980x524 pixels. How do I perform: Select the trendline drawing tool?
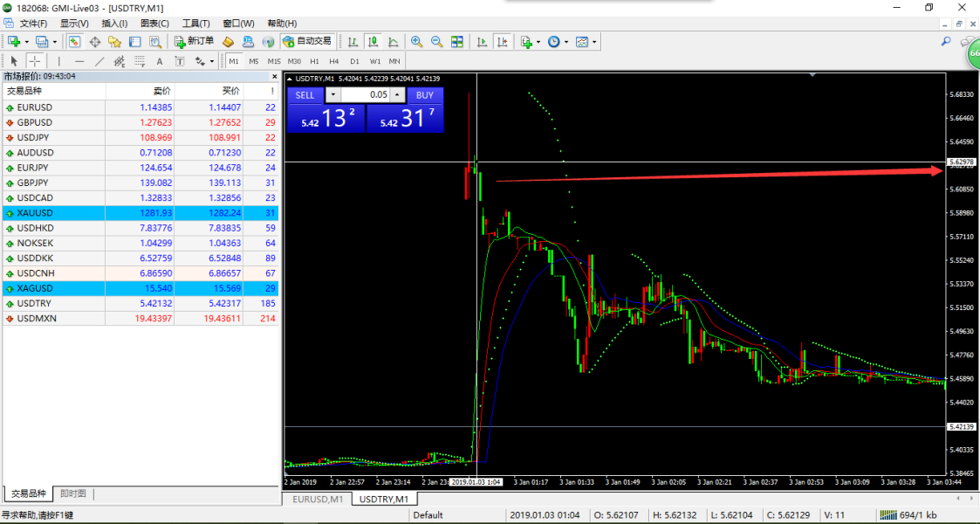coord(99,61)
